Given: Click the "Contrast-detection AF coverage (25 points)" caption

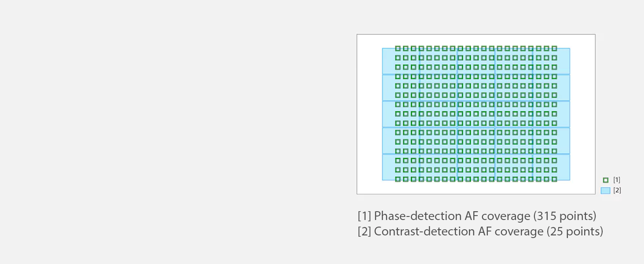Looking at the screenshot, I should click(480, 231).
